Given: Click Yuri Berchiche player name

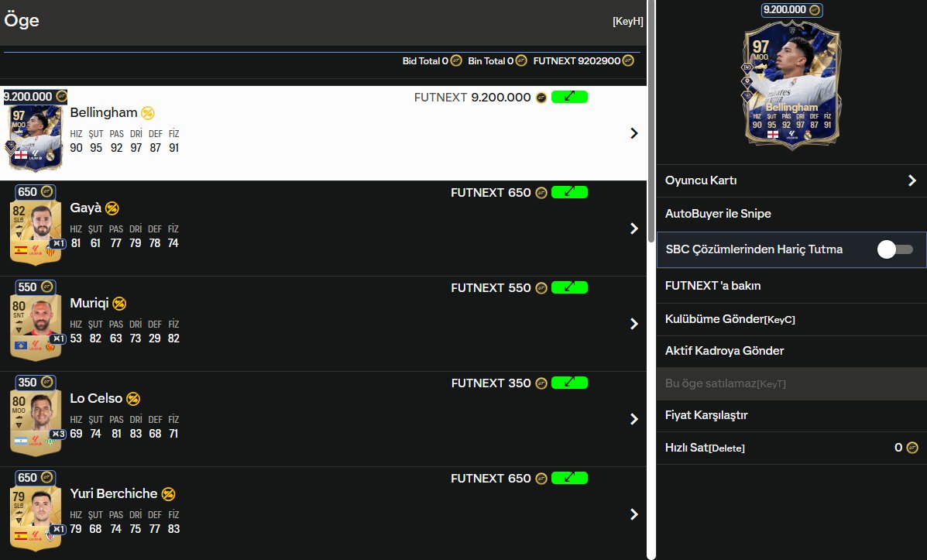Looking at the screenshot, I should coord(114,493).
